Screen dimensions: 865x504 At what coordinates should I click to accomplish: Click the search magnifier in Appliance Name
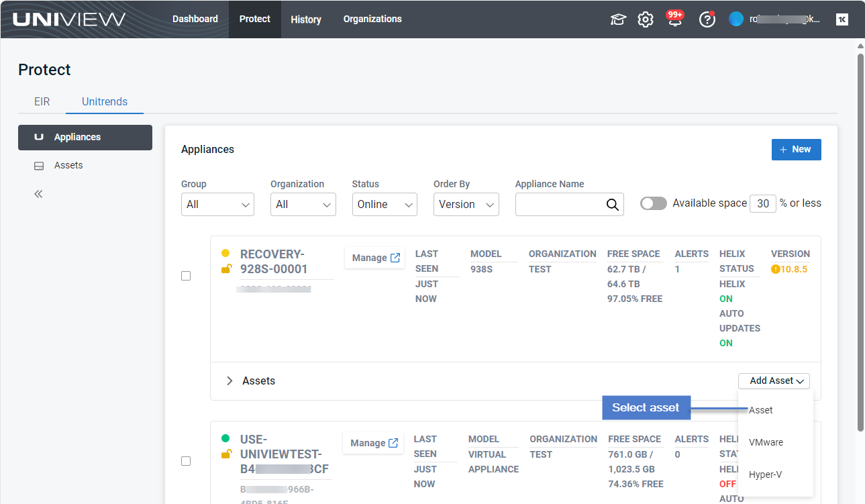pyautogui.click(x=612, y=205)
